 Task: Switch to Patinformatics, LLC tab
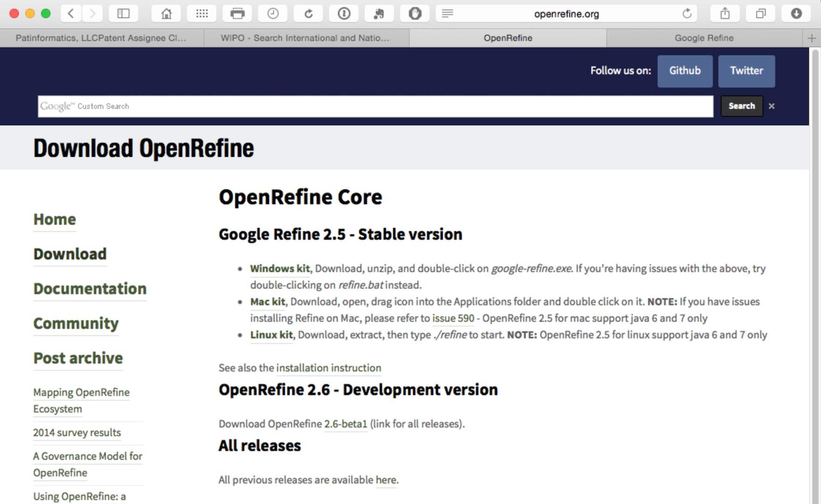pyautogui.click(x=101, y=38)
